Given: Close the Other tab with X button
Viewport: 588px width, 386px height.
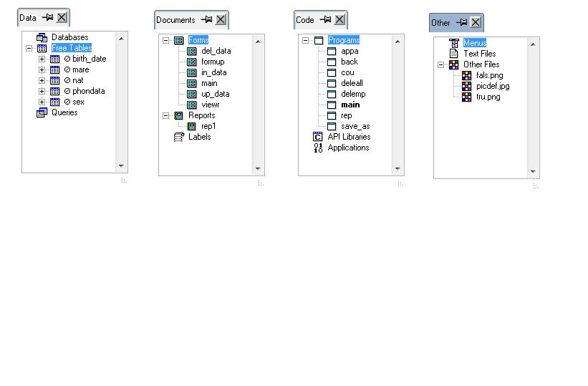Looking at the screenshot, I should click(476, 22).
